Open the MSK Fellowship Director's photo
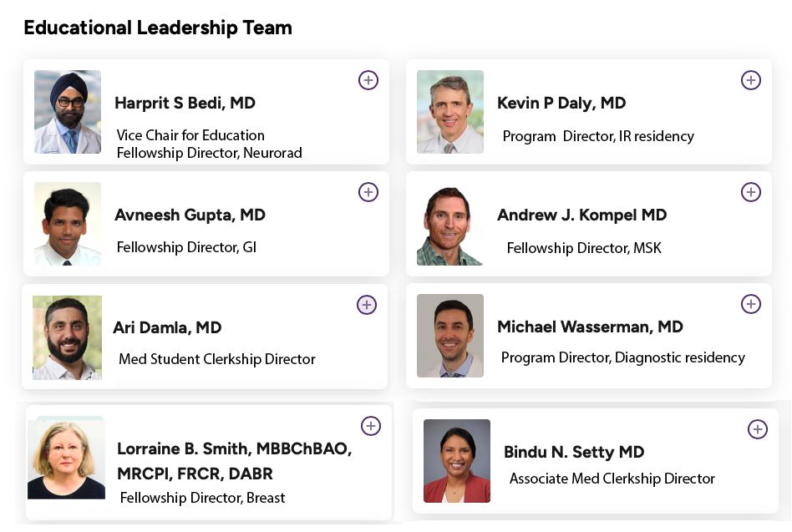792x532 pixels. pyautogui.click(x=450, y=224)
